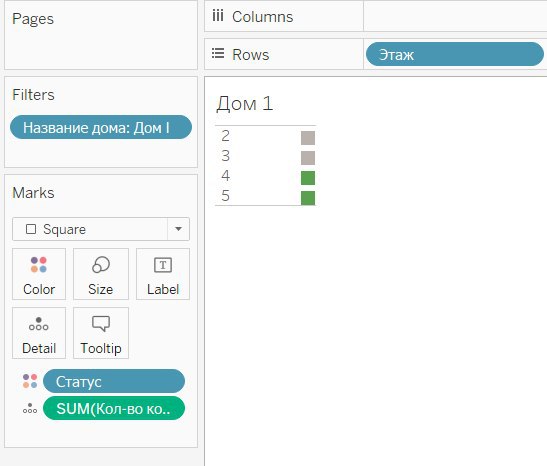
Task: Click color icon beside Статус pill
Action: [30, 381]
